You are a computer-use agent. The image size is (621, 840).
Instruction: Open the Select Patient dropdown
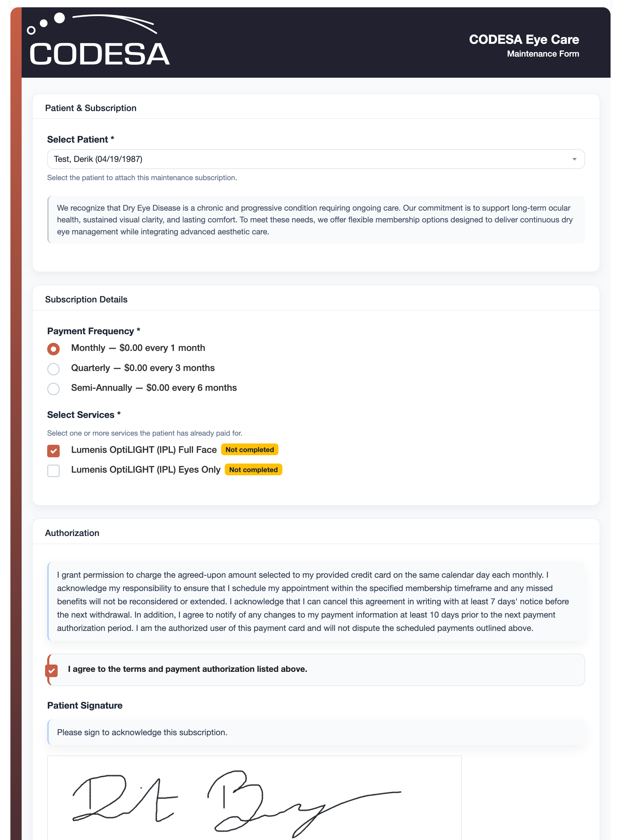pos(316,159)
